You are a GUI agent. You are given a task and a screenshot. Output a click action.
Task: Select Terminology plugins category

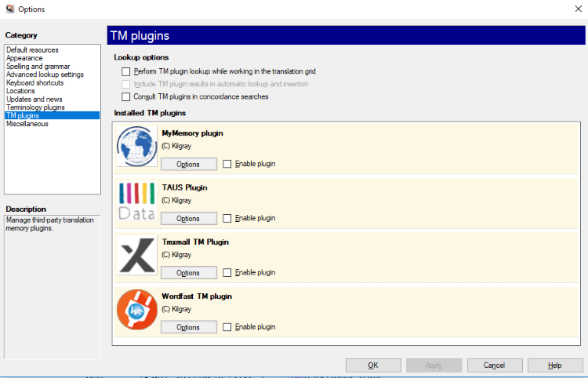coord(52,107)
